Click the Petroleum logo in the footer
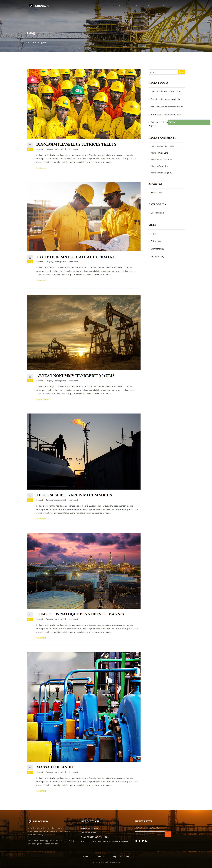This screenshot has height=868, width=212. click(39, 821)
